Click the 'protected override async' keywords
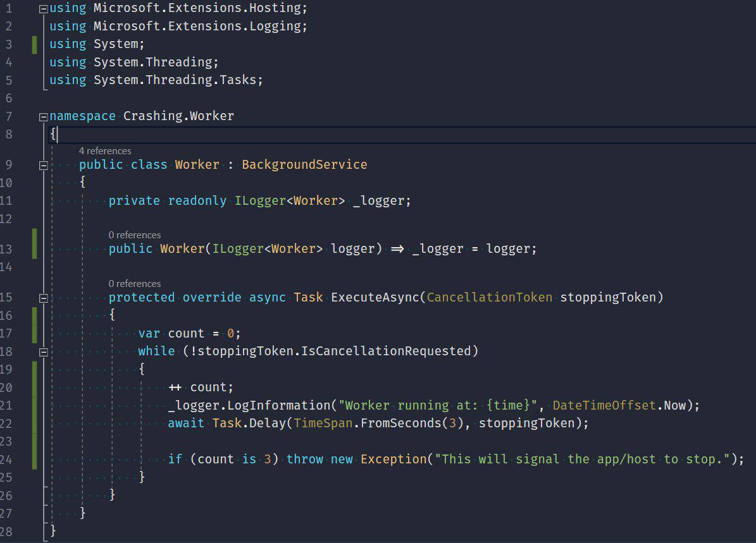756x543 pixels. pyautogui.click(x=197, y=297)
